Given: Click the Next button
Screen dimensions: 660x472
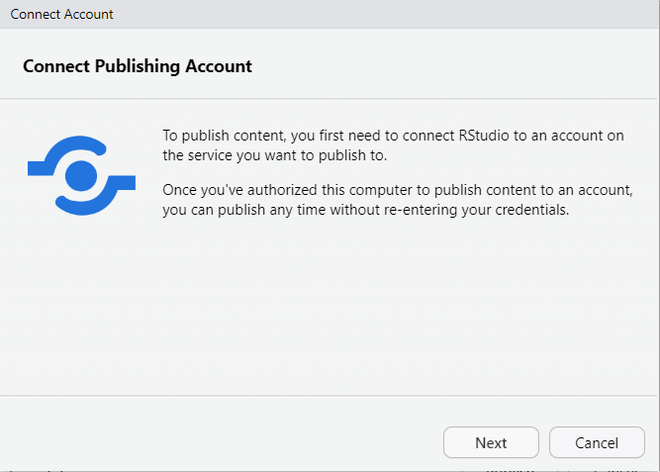Looking at the screenshot, I should pos(491,443).
